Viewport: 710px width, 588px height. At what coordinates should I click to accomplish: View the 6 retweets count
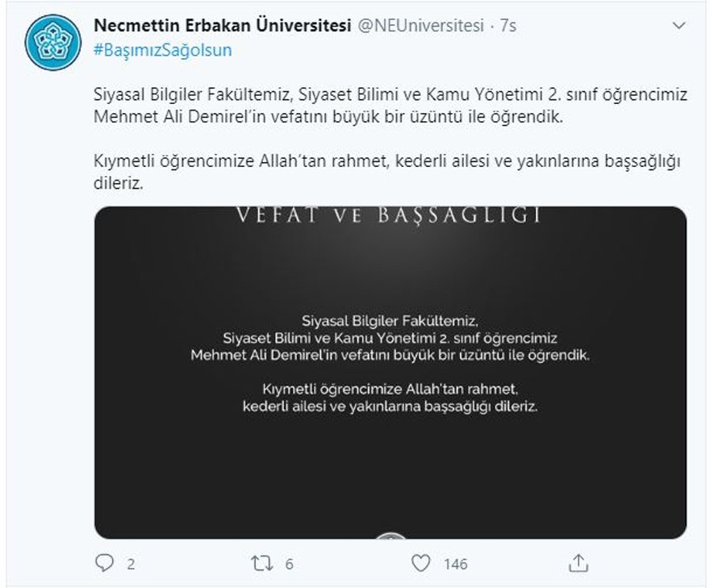[x=290, y=564]
